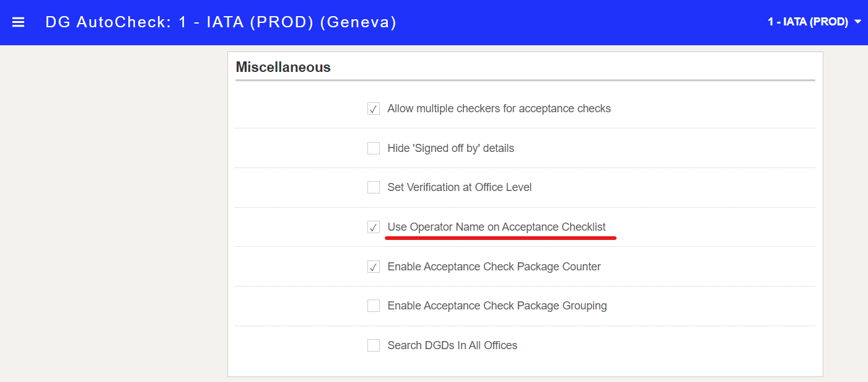Uncheck 'Allow multiple checkers for acceptance checks'
This screenshot has height=382, width=868.
pyautogui.click(x=374, y=109)
